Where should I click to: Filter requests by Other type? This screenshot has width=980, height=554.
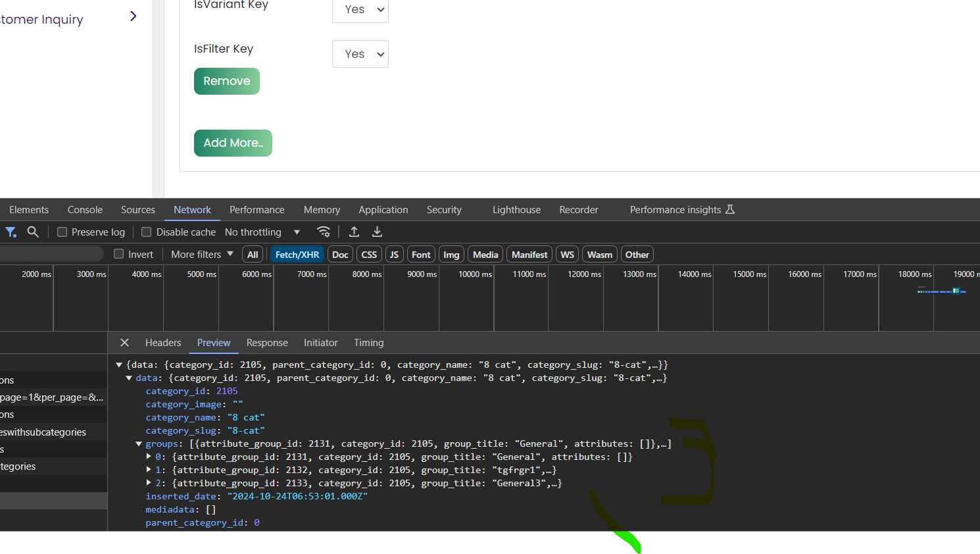[x=637, y=255]
